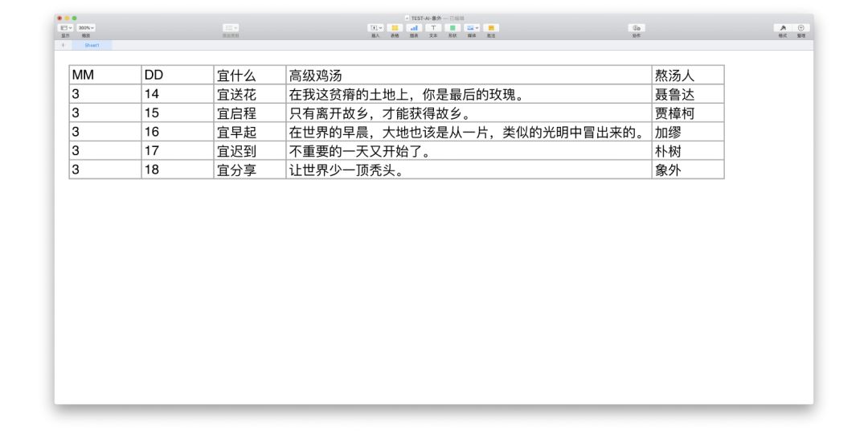Select the 聂鲁达 author cell
The width and height of the screenshot is (868, 434).
tap(688, 94)
